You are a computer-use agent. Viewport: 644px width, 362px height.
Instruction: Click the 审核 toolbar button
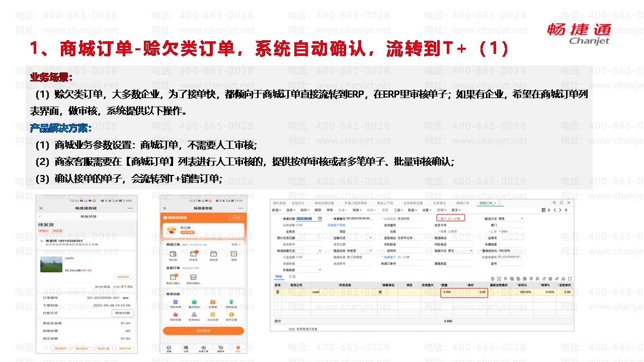(330, 210)
